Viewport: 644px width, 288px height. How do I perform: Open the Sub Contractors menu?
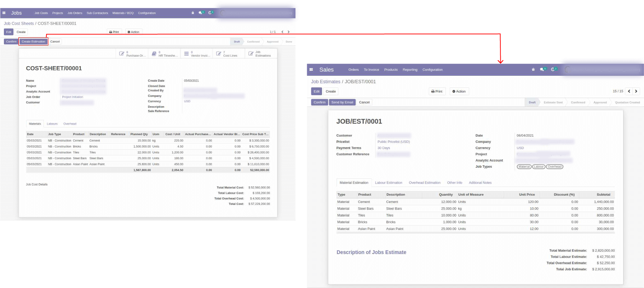point(97,13)
